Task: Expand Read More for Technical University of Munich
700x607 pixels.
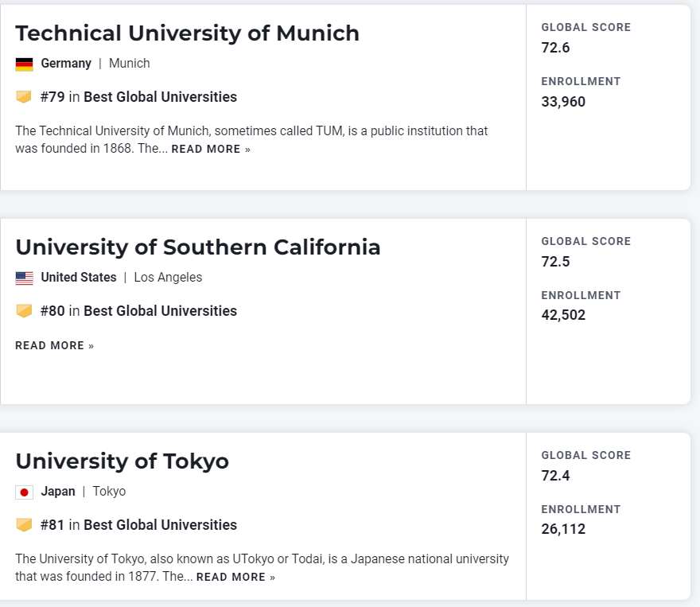Action: click(x=210, y=150)
